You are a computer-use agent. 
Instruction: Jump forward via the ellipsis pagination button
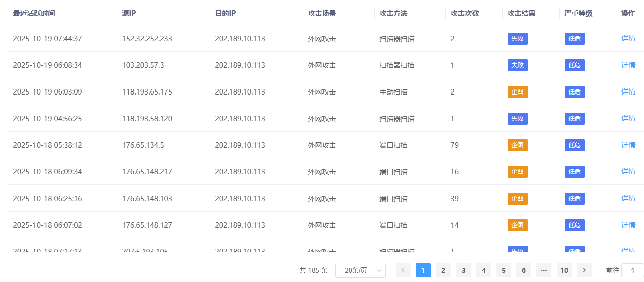[x=543, y=270]
